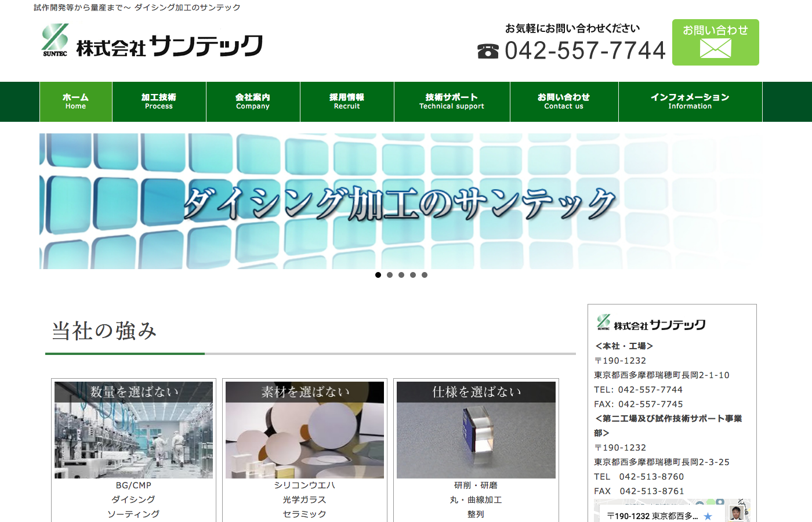Click the 丸・曲線加工 text
812x522 pixels.
(x=476, y=499)
